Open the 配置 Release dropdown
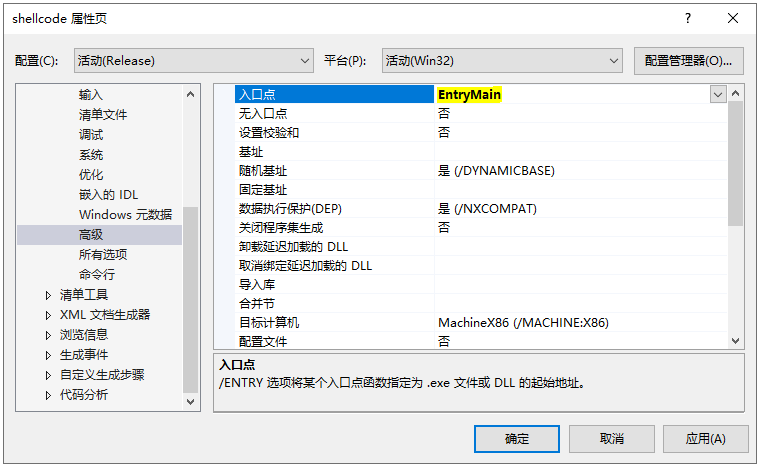This screenshot has height=467, width=761. point(194,61)
